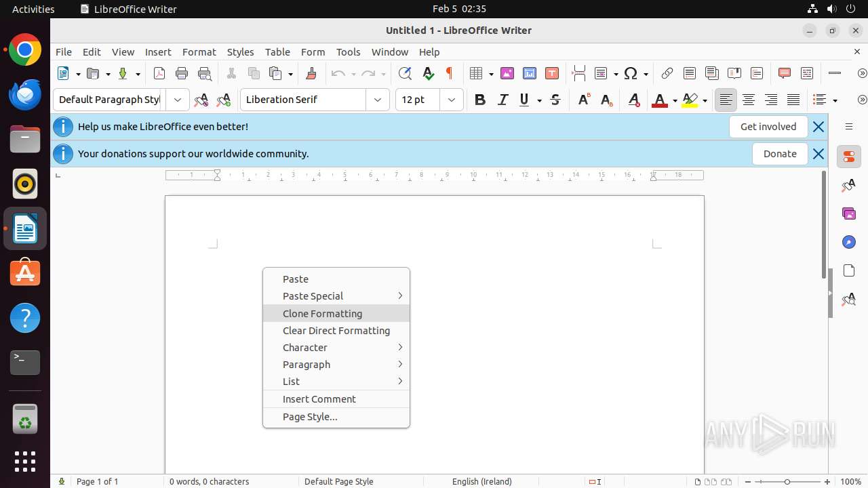Insert hyperlink icon
Screen dimensions: 868x488
click(667, 73)
